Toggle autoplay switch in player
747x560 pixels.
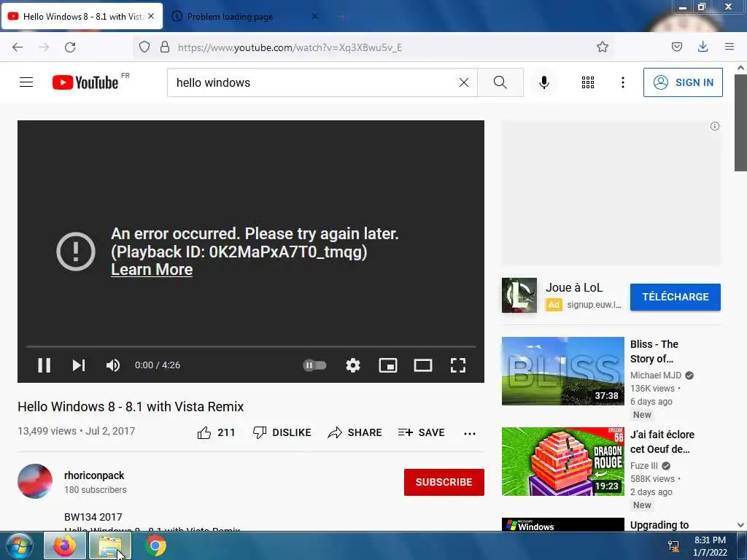314,365
